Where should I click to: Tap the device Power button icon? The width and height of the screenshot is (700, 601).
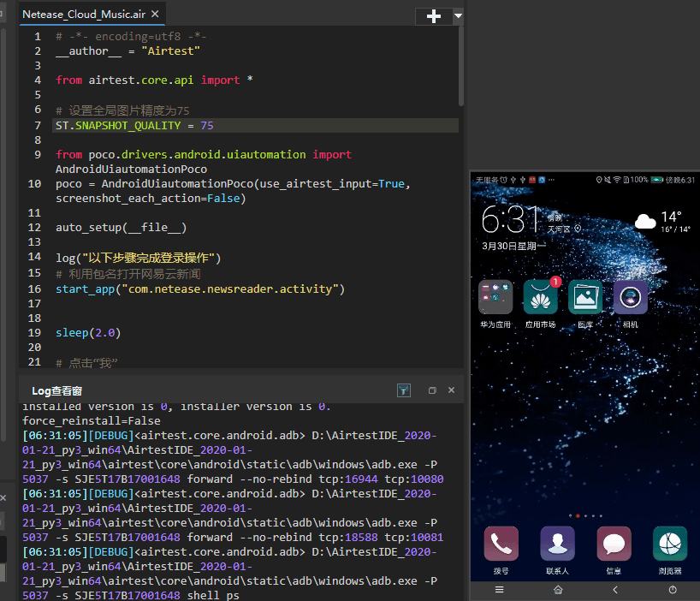click(673, 590)
